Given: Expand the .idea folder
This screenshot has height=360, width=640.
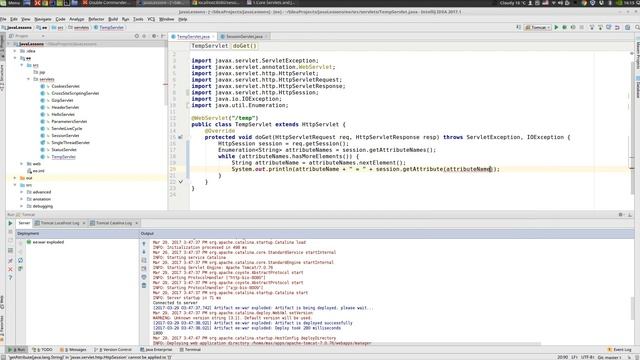Looking at the screenshot, I should coord(15,51).
